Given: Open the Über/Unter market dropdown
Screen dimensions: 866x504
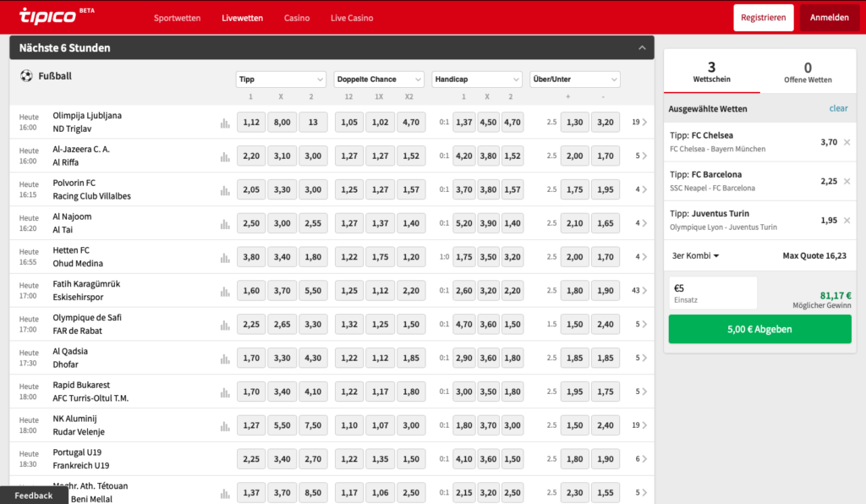Looking at the screenshot, I should [x=575, y=79].
